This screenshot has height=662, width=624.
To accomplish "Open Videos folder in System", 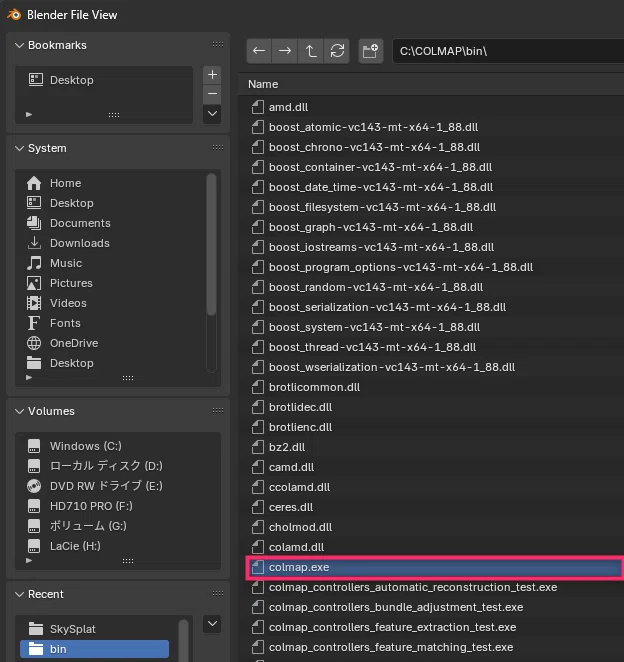I will click(x=114, y=303).
